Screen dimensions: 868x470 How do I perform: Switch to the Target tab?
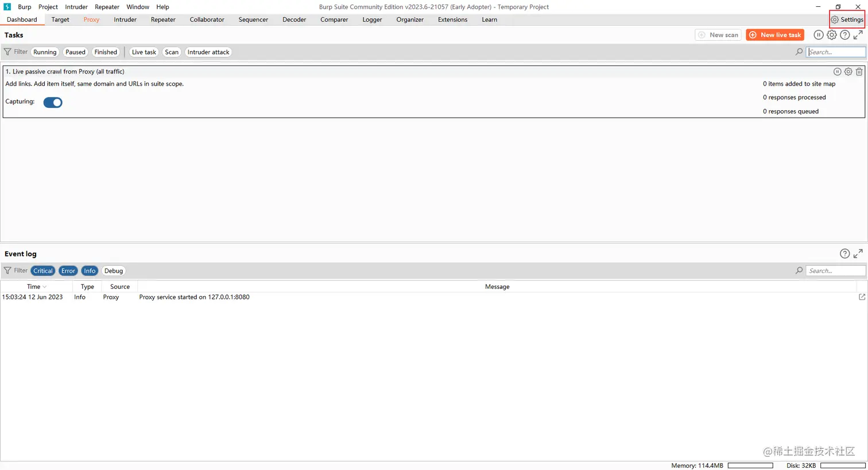(60, 20)
